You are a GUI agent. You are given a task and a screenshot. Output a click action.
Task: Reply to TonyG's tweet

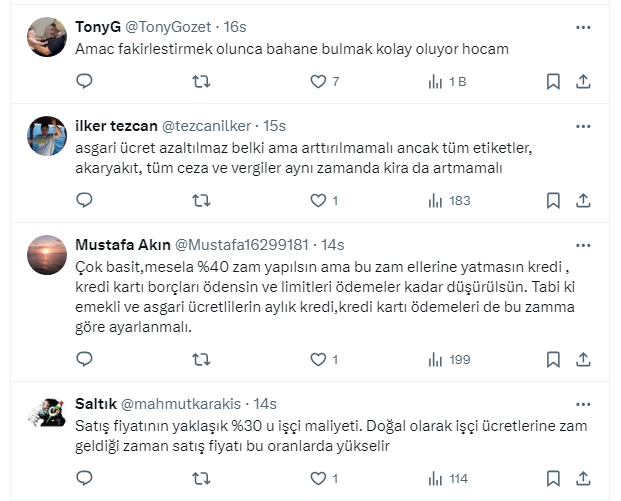coord(84,82)
